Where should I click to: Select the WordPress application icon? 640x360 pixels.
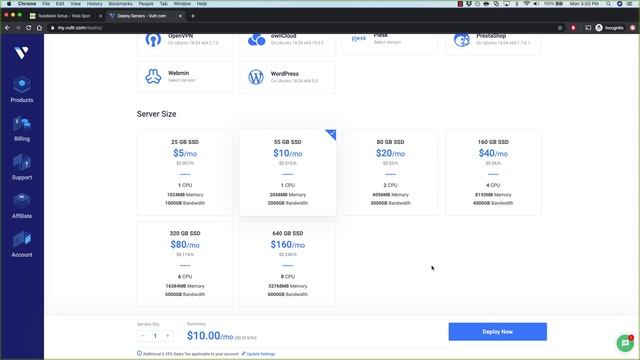coord(256,77)
